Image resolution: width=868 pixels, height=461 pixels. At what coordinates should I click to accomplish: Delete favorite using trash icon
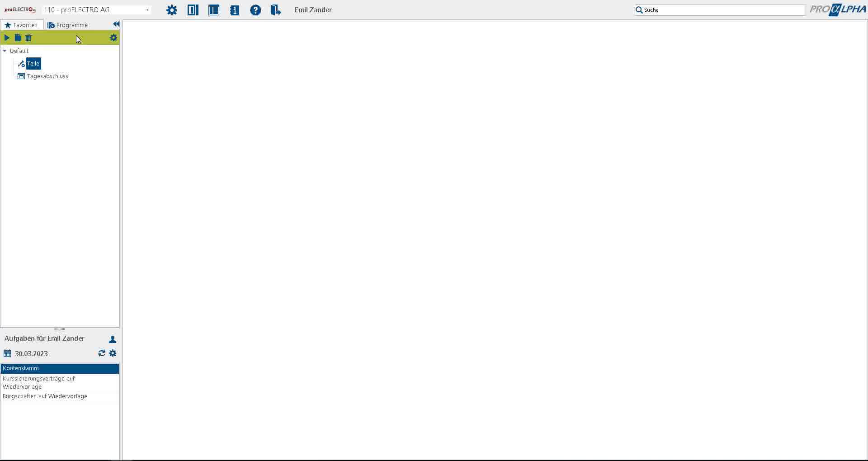click(x=28, y=38)
